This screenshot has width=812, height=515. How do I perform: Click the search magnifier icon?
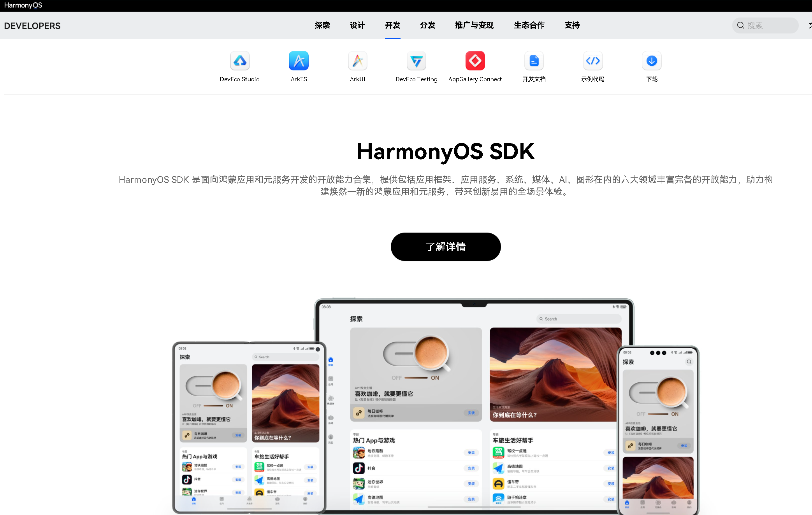740,25
